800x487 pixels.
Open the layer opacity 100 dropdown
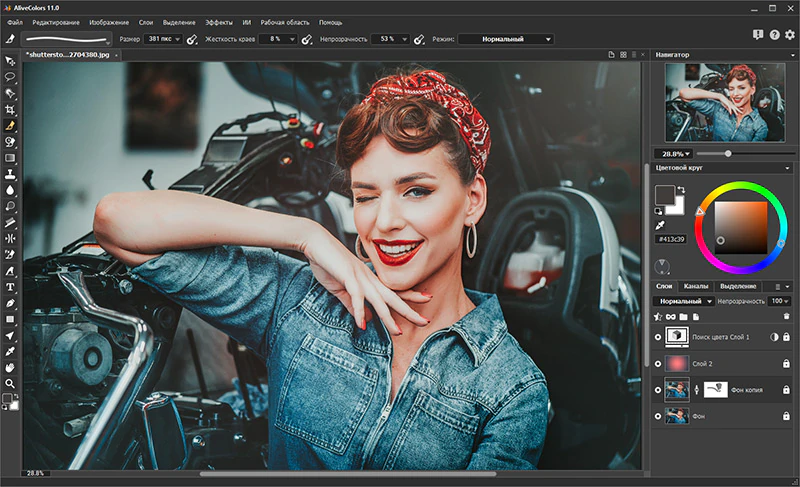(x=779, y=301)
